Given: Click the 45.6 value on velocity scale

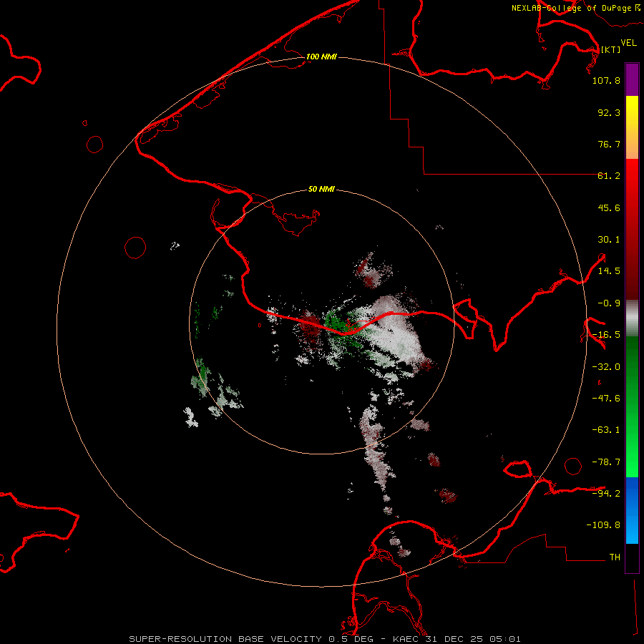Looking at the screenshot, I should [609, 208].
